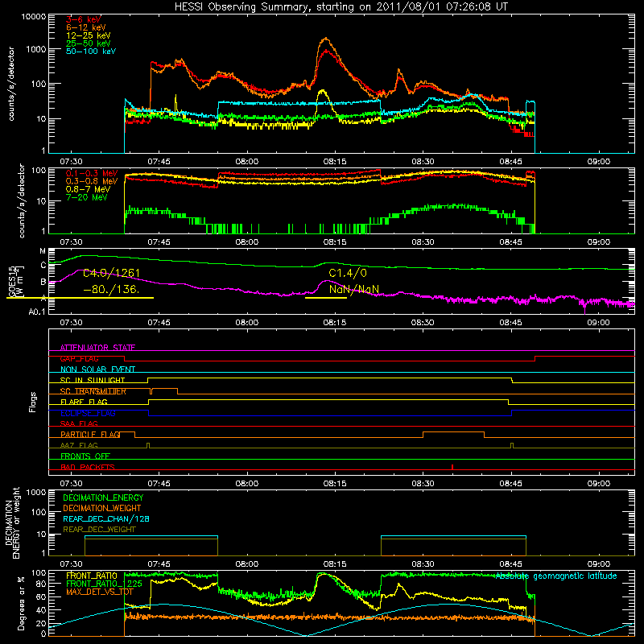Click the AAZ_FLAG label
This screenshot has height=644, width=644.
pos(79,445)
